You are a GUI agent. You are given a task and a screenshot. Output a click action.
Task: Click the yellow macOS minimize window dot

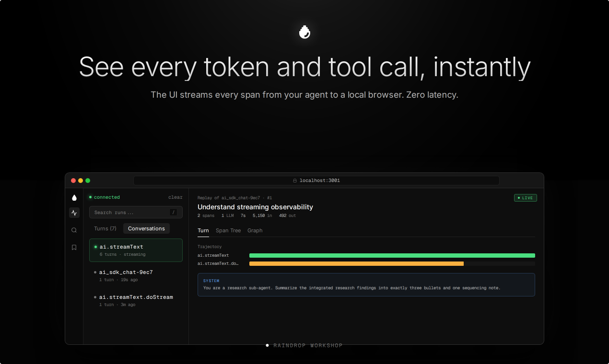coord(81,181)
